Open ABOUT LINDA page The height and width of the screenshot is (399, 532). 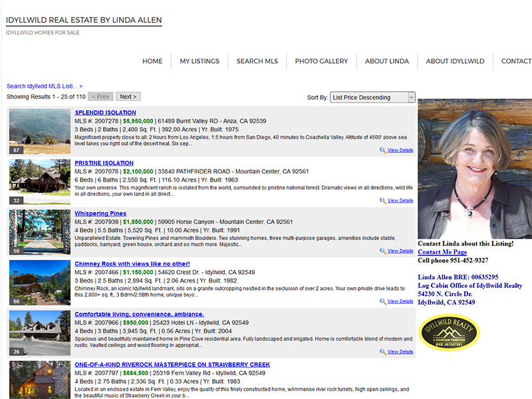coord(387,61)
